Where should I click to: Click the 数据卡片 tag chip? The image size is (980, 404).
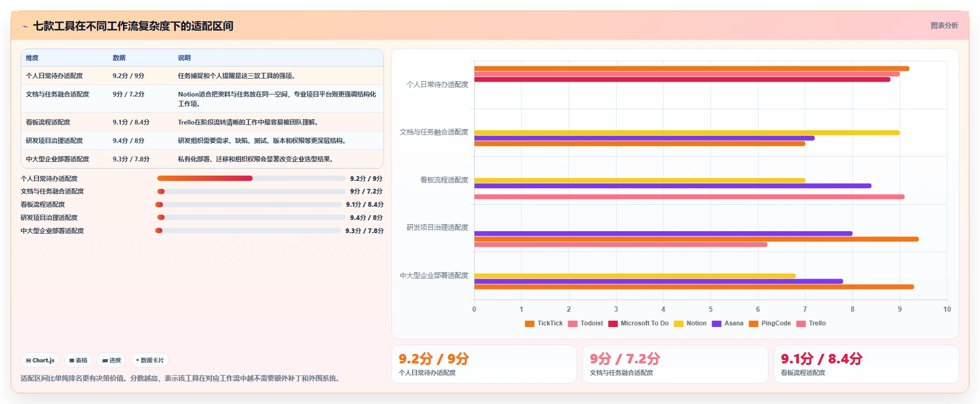[x=150, y=360]
